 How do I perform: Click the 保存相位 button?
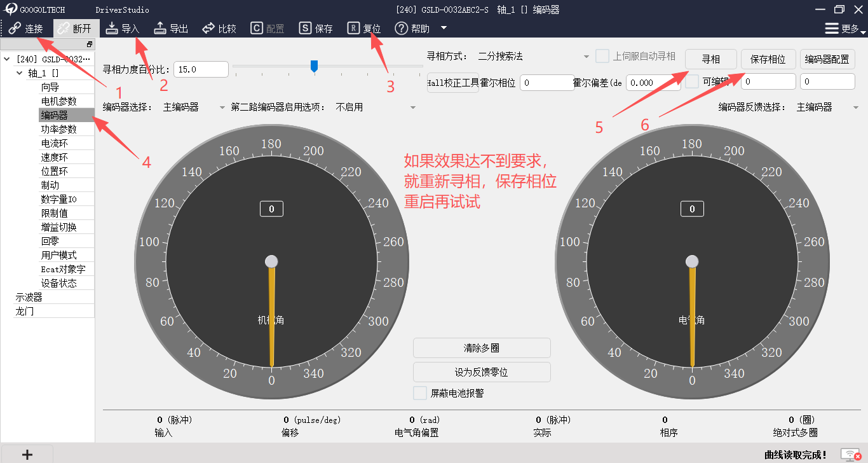pyautogui.click(x=768, y=59)
